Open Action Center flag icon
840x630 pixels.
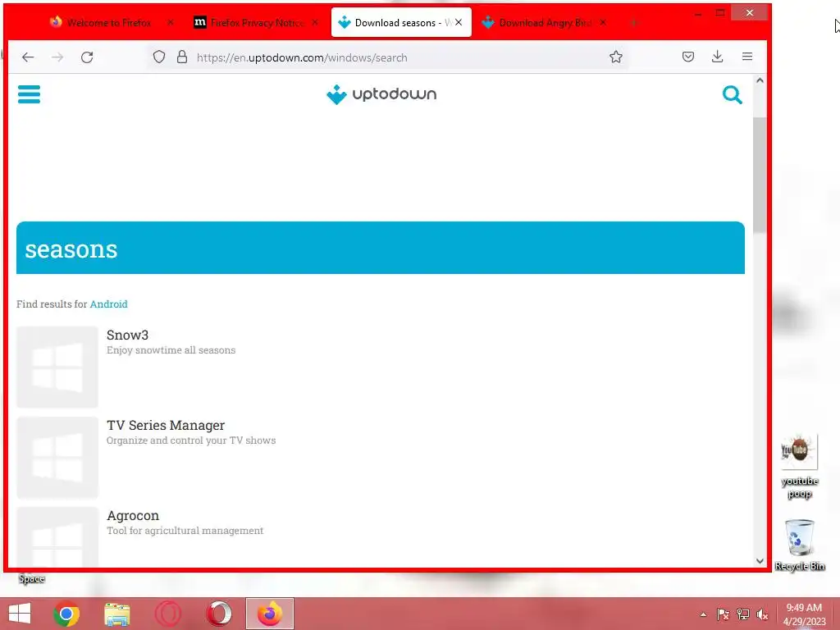tap(723, 614)
